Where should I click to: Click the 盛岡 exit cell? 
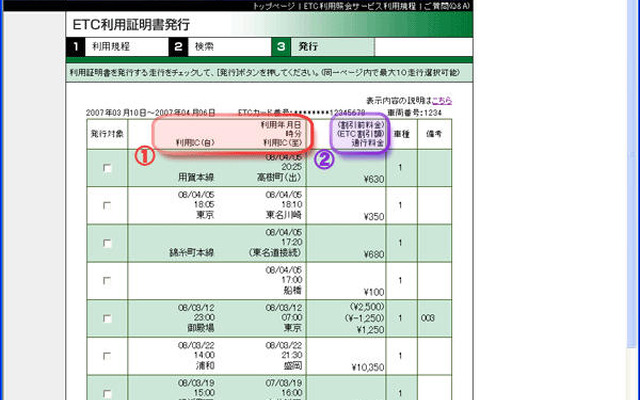[x=293, y=365]
